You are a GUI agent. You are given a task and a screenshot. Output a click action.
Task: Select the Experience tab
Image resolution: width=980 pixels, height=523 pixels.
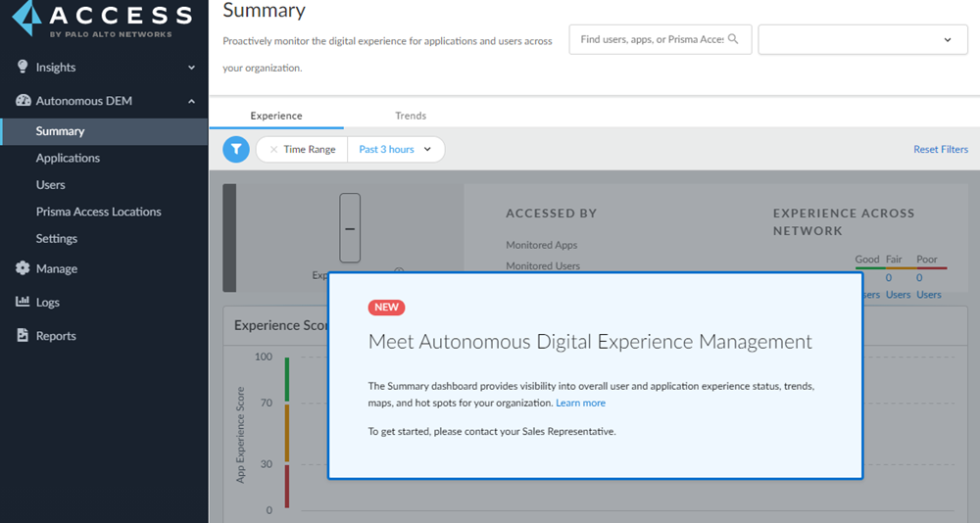[x=276, y=116]
